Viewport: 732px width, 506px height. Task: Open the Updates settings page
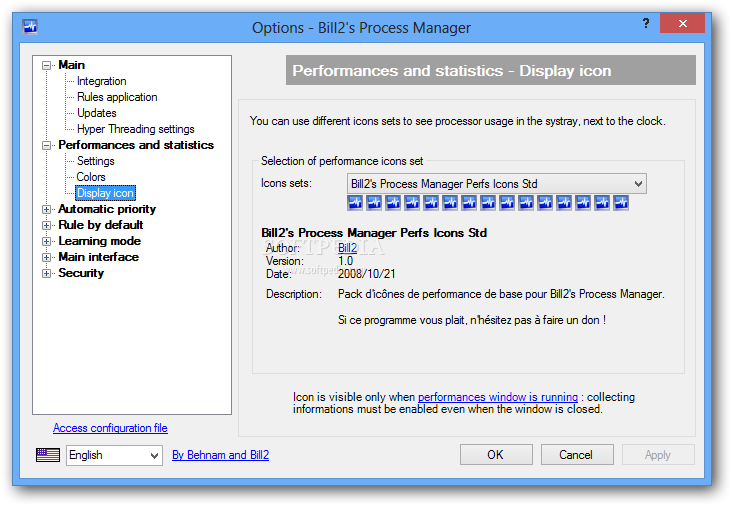(x=97, y=113)
